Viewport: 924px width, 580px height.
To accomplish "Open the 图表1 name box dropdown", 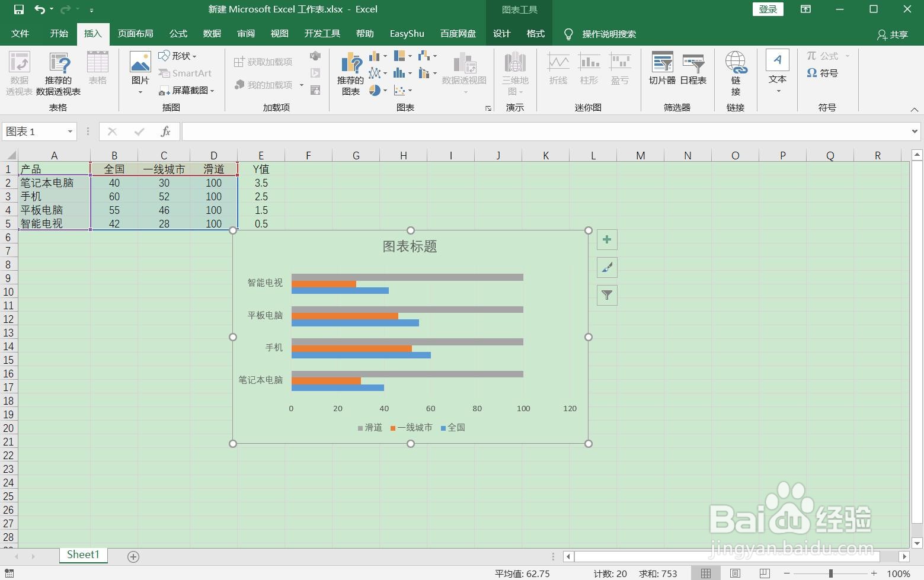I will tap(69, 131).
